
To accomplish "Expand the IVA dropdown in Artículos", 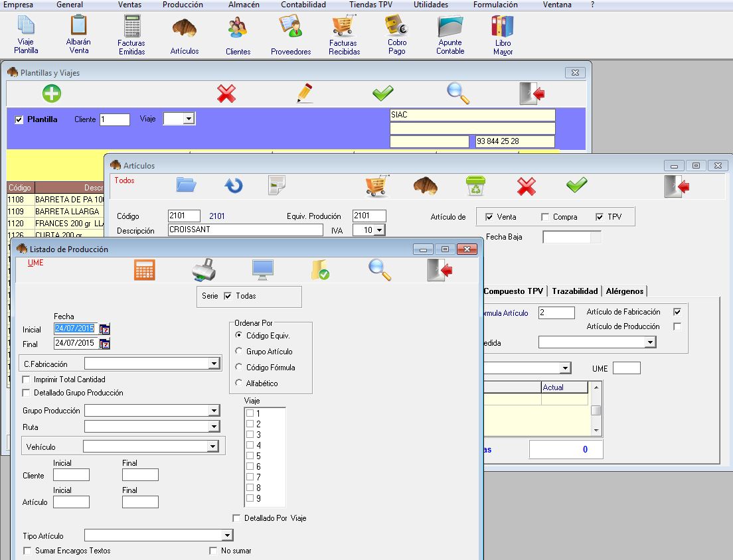I will [379, 230].
